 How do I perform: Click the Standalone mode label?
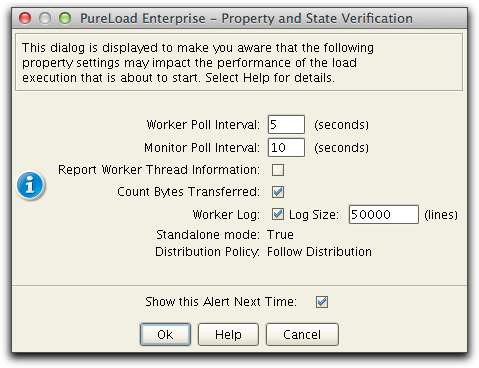coord(208,235)
